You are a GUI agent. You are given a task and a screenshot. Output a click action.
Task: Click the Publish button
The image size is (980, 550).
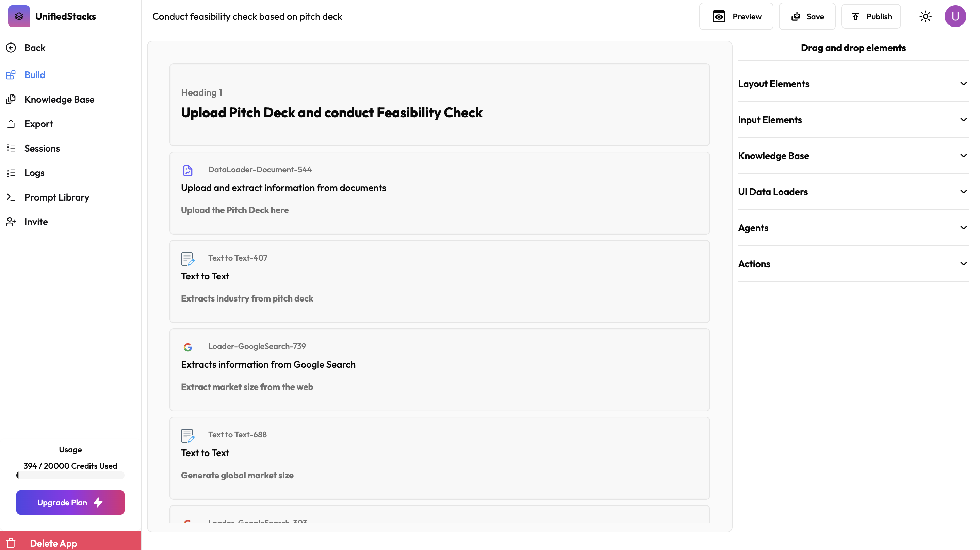(871, 16)
